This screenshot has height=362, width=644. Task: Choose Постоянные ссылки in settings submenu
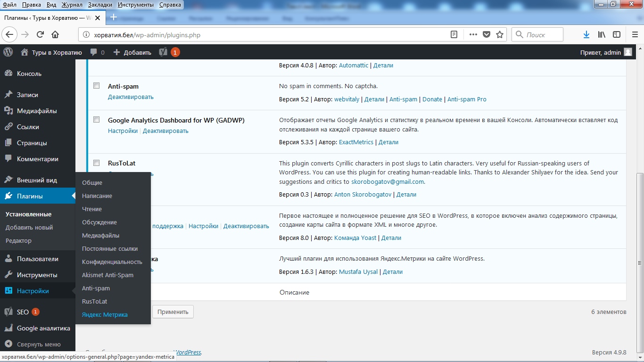[x=110, y=248]
